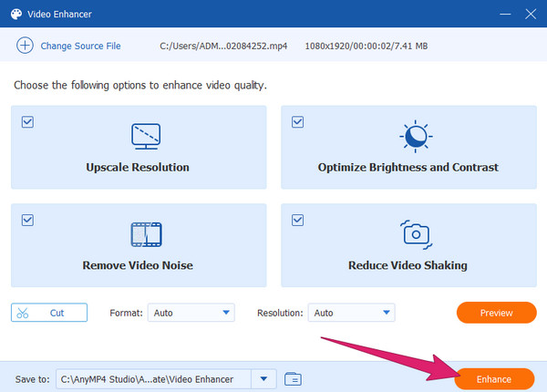Image resolution: width=547 pixels, height=392 pixels.
Task: Uncheck Optimize Brightness and Contrast checkbox
Action: [297, 122]
